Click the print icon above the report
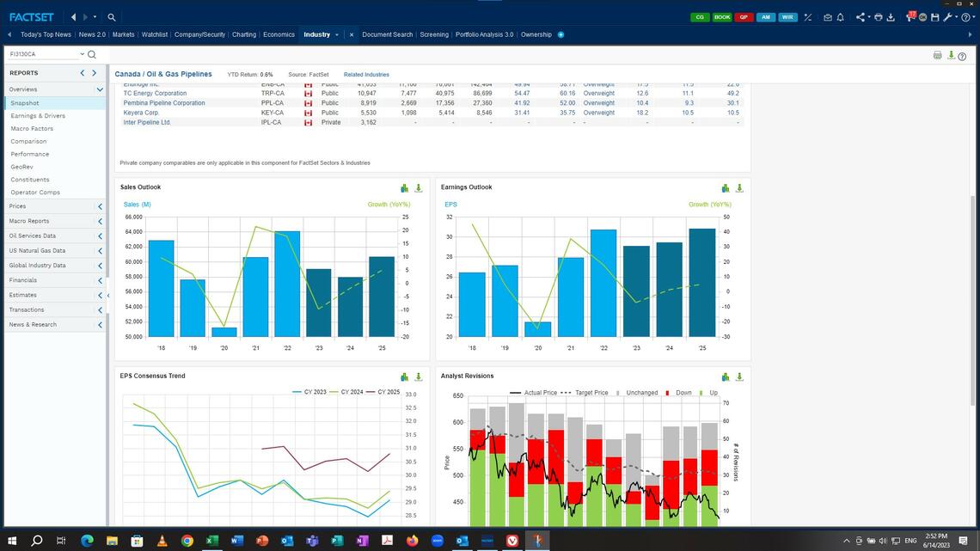The image size is (980, 551). [x=937, y=54]
